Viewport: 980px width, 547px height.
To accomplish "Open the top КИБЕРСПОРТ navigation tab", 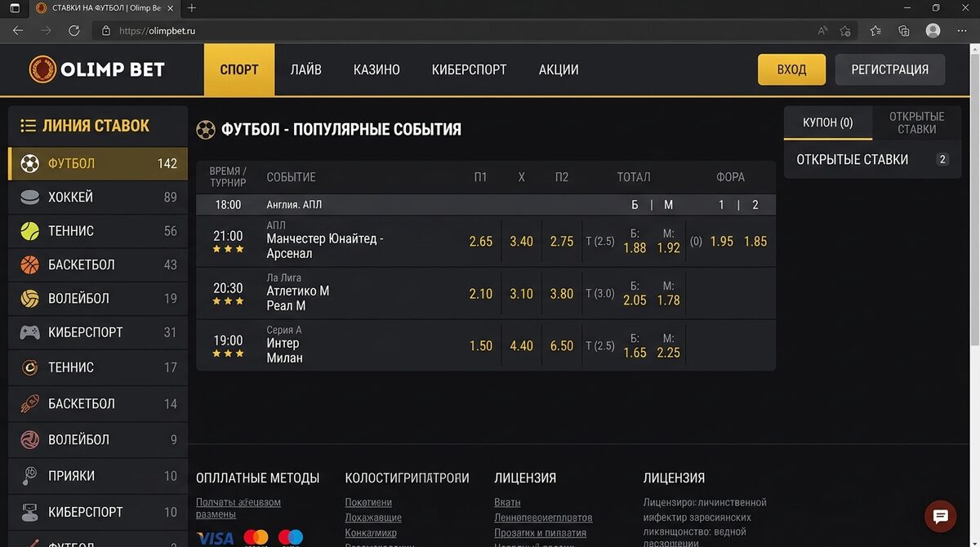I will (x=470, y=69).
